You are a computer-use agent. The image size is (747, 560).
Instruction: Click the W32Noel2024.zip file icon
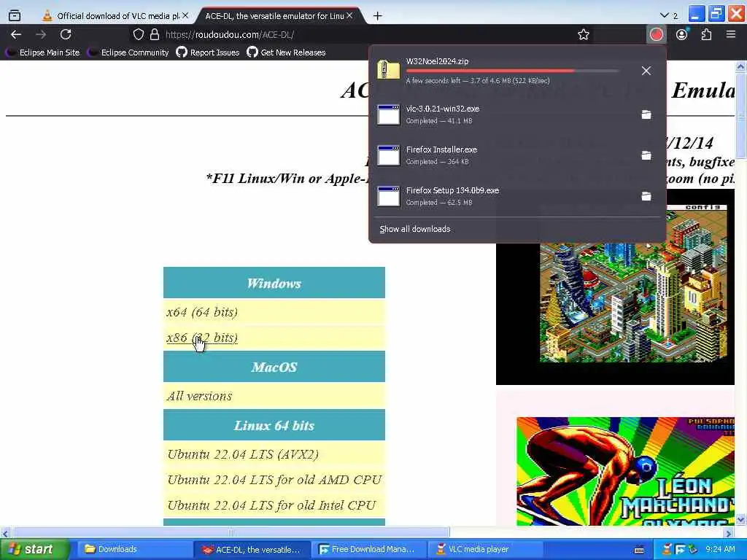[x=388, y=69]
